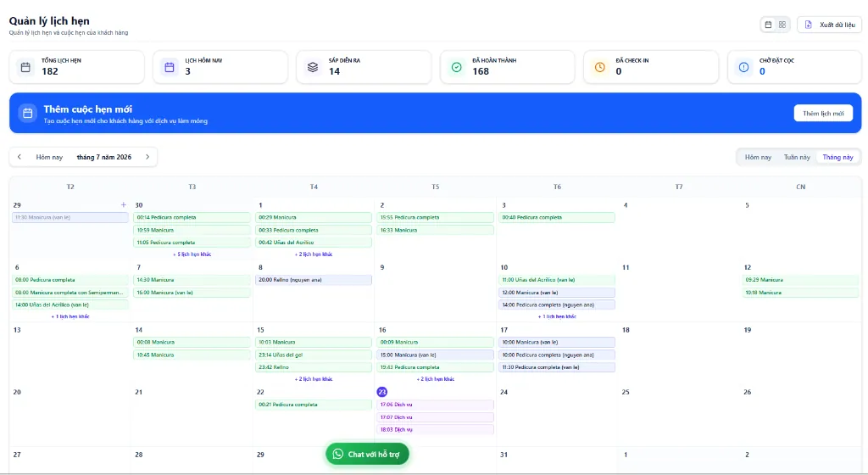Click calendar icon in Lịch hôm nay card
The image size is (868, 475).
[170, 67]
